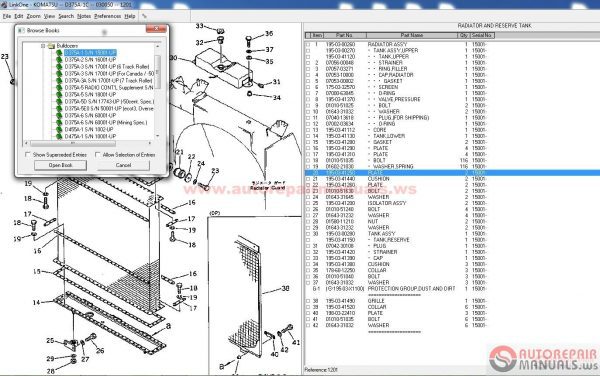
Task: Open the Help menu
Action: (x=130, y=16)
